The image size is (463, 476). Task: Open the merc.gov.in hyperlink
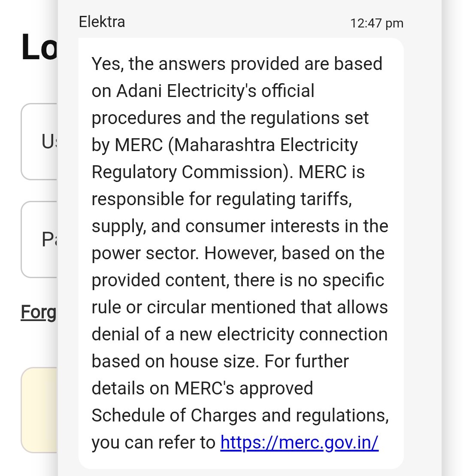coord(299,443)
